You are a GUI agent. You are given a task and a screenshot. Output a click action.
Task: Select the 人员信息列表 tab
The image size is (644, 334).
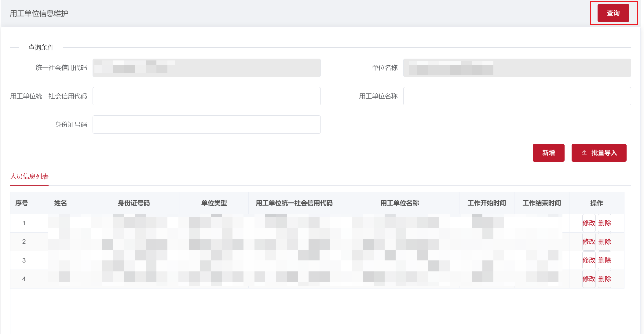tap(29, 176)
